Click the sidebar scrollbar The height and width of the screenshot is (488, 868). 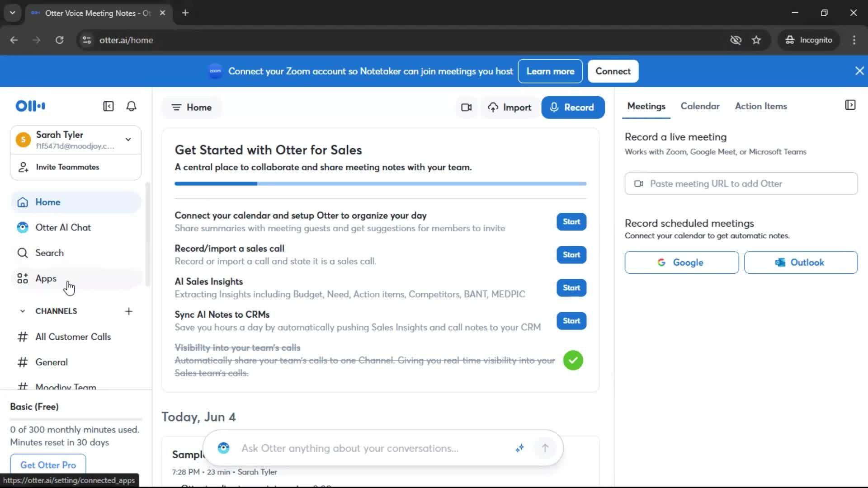(147, 234)
